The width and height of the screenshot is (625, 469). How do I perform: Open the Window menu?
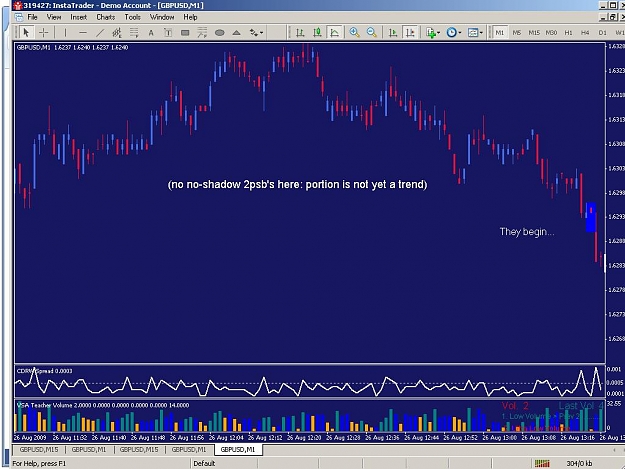pyautogui.click(x=162, y=17)
